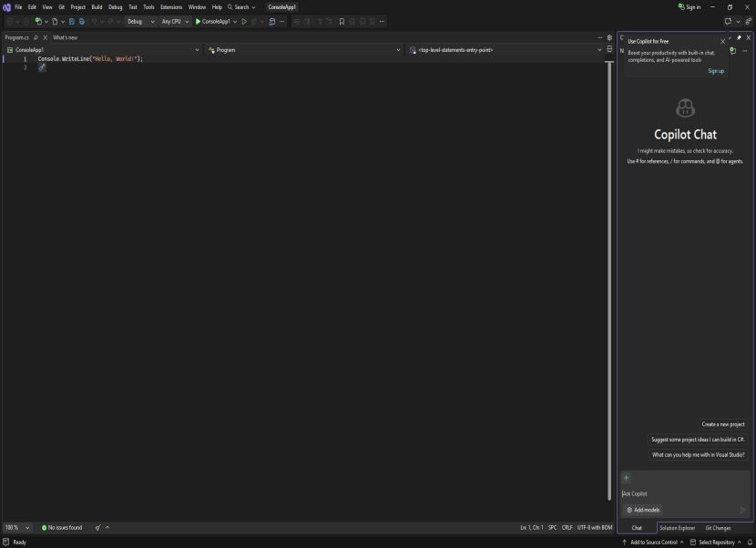Open the Help menu
The image size is (756, 548).
[x=217, y=7]
